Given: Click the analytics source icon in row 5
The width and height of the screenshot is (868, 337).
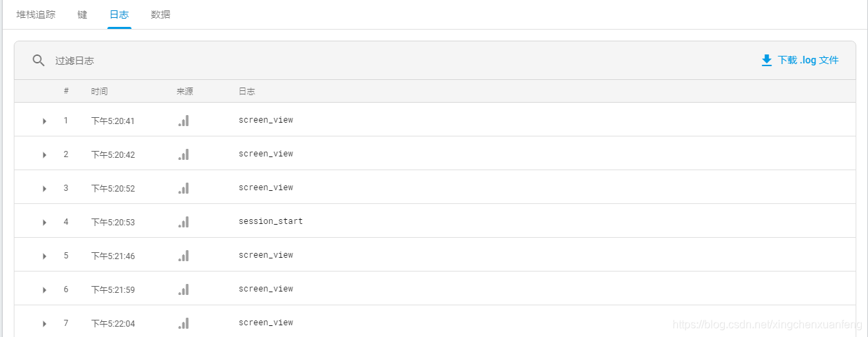Looking at the screenshot, I should coord(184,256).
